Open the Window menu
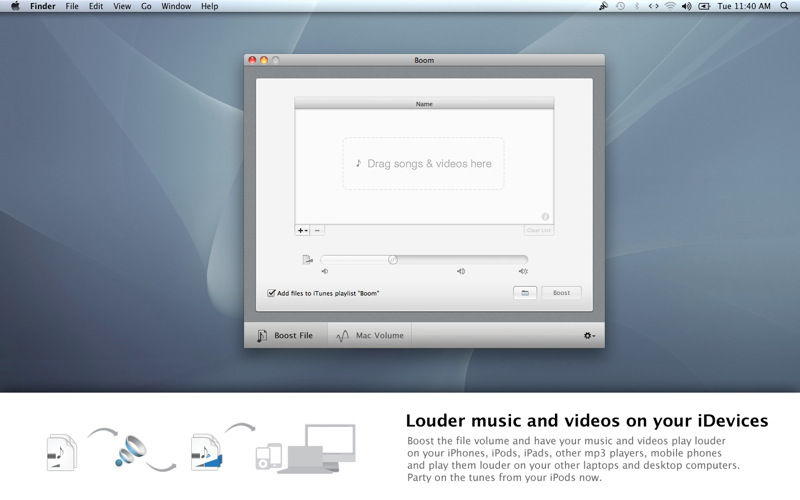800x500 pixels. [176, 6]
